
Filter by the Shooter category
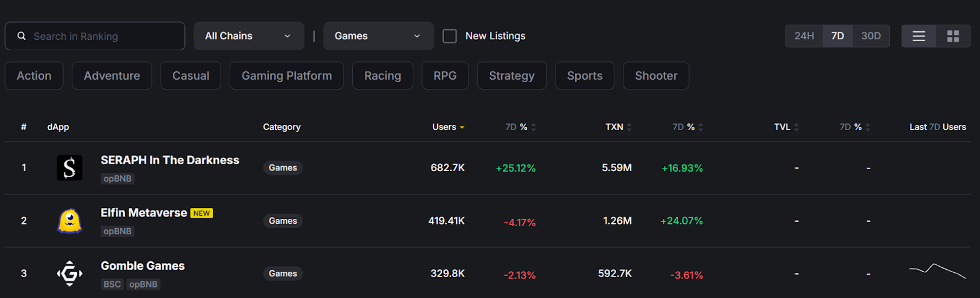(x=655, y=75)
